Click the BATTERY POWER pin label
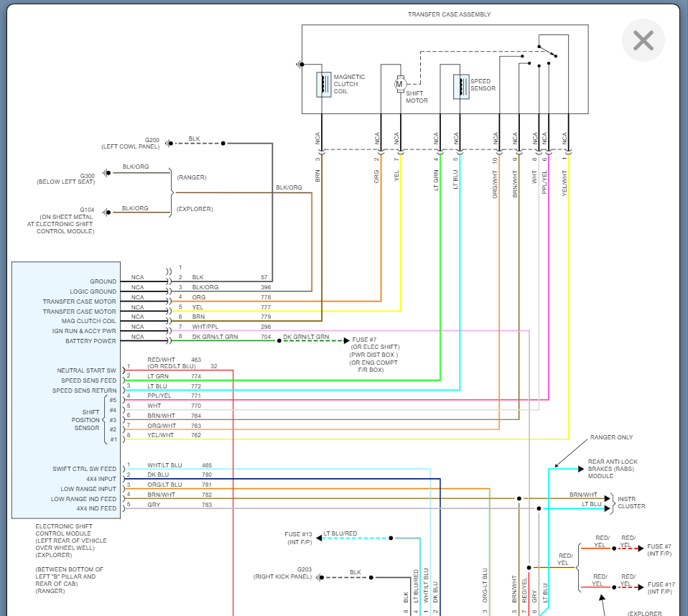 (x=90, y=341)
